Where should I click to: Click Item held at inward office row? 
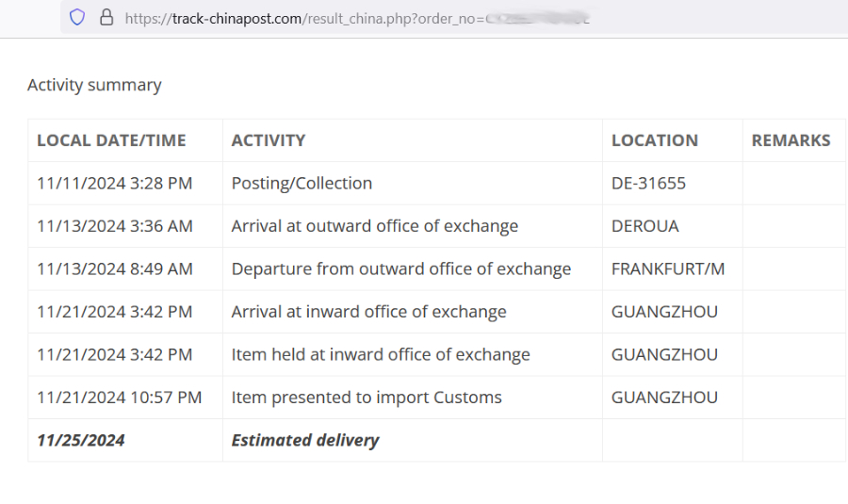click(381, 355)
